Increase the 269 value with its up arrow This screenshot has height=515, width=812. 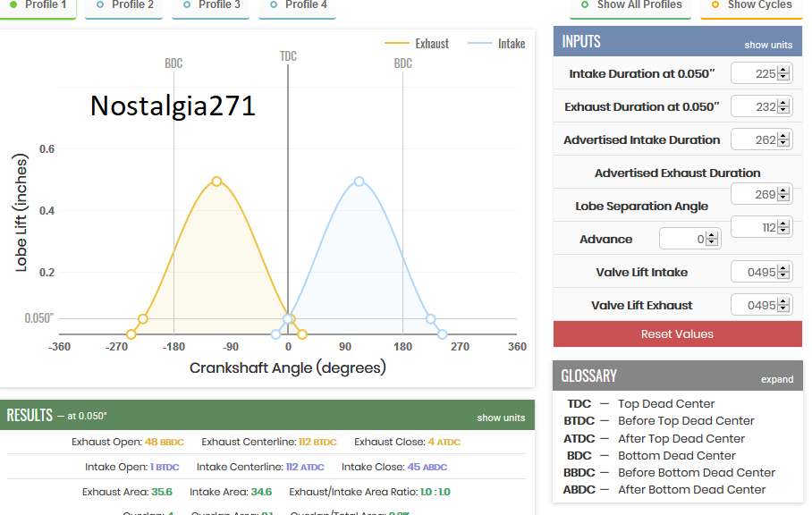[783, 191]
